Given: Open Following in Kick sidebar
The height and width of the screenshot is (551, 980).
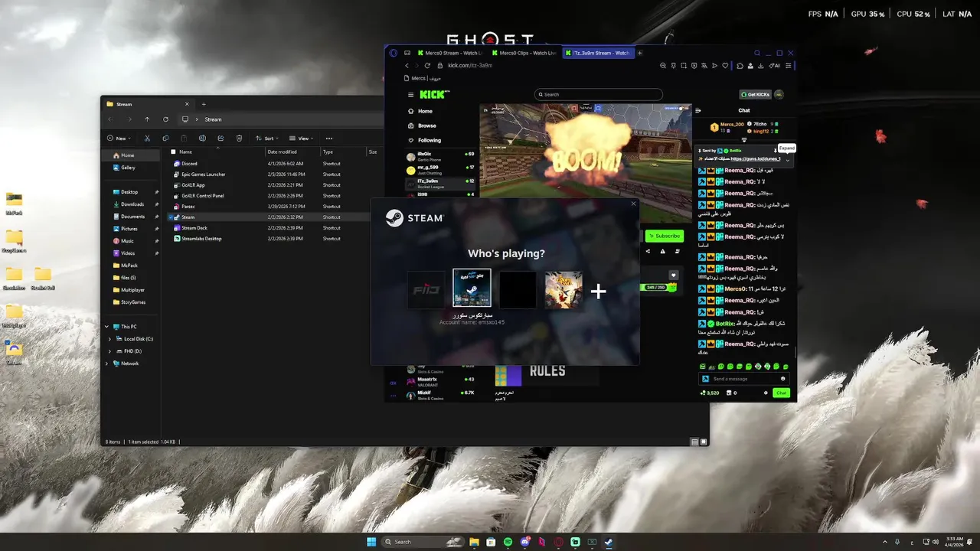Looking at the screenshot, I should 430,140.
